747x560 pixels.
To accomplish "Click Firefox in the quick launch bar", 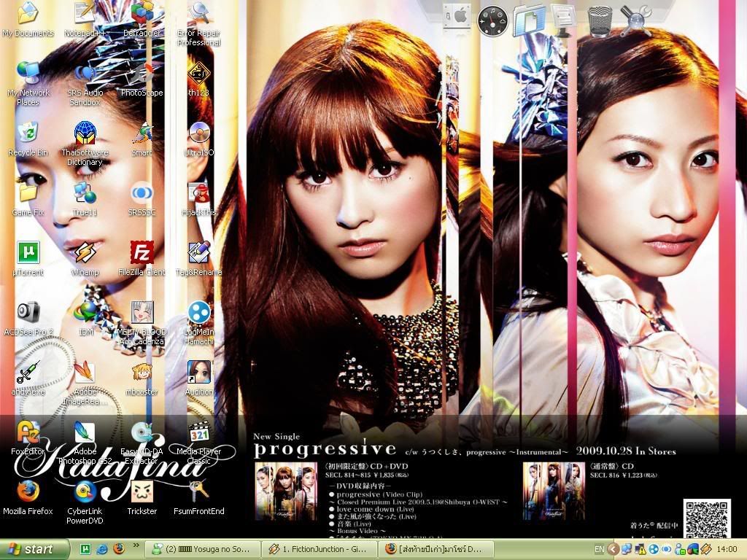I will (119, 549).
